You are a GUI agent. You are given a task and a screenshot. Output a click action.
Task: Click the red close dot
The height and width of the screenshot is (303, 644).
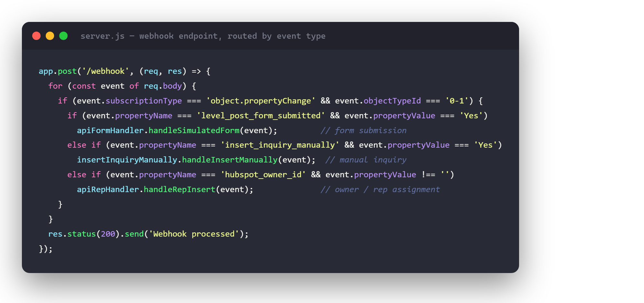click(36, 36)
